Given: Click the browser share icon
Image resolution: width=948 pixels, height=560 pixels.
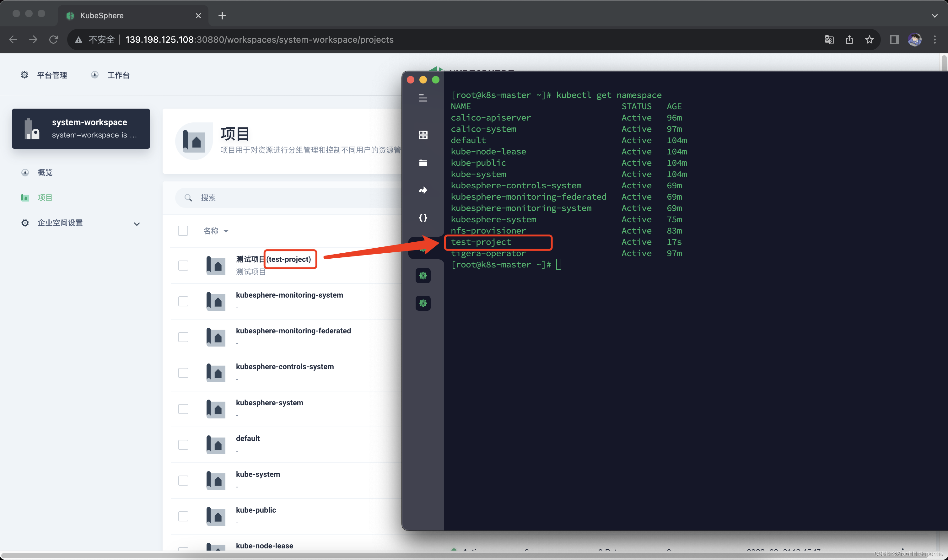Looking at the screenshot, I should [849, 40].
